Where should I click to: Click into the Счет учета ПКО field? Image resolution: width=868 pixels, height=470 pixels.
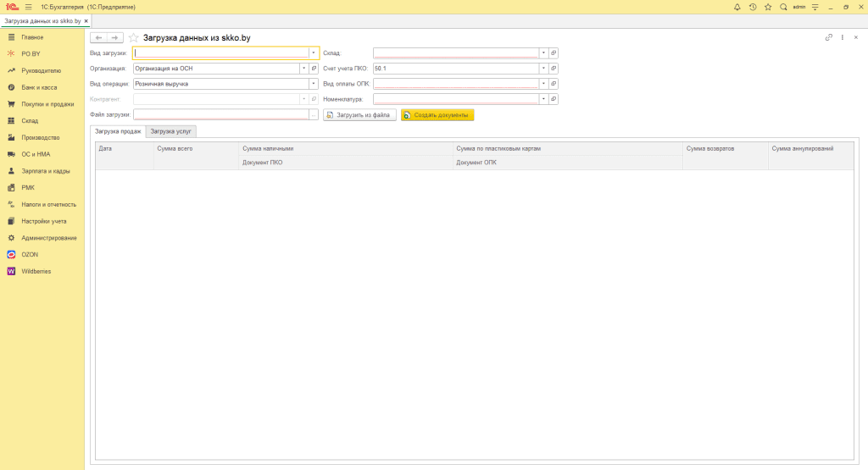click(455, 68)
